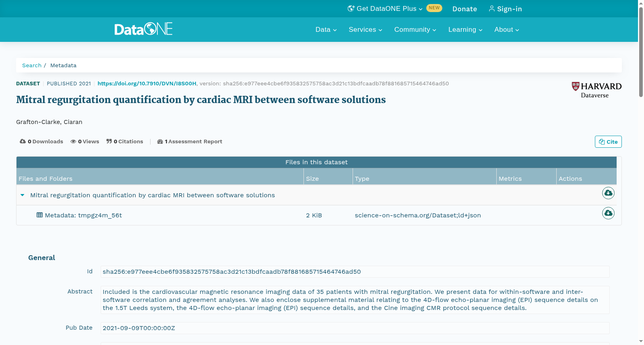
Task: Click the science-on-schema.org/Dataset;ld+json type cell
Action: 418,215
